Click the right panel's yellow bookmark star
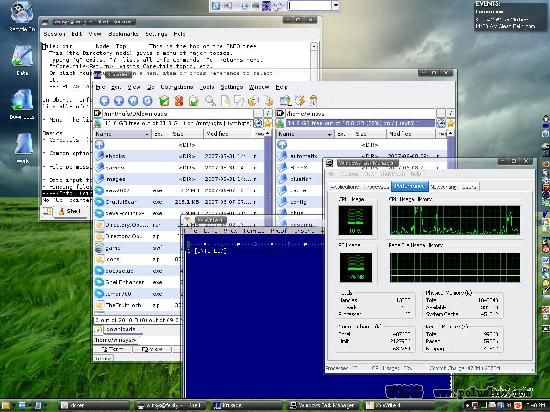The width and height of the screenshot is (550, 412). (x=450, y=123)
